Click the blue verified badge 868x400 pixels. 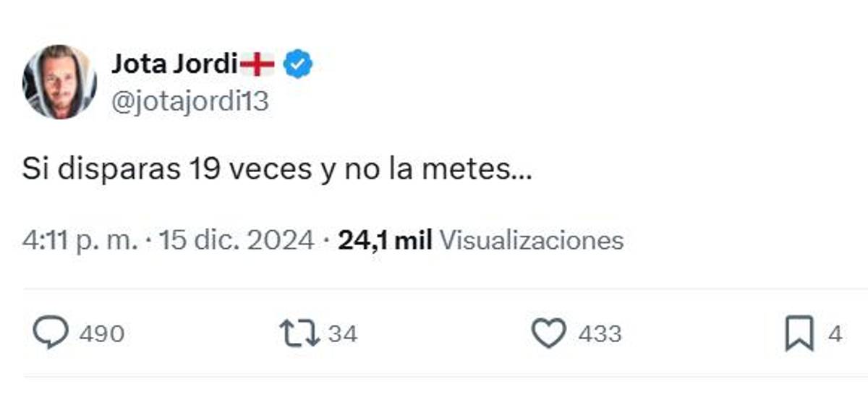pos(297,65)
